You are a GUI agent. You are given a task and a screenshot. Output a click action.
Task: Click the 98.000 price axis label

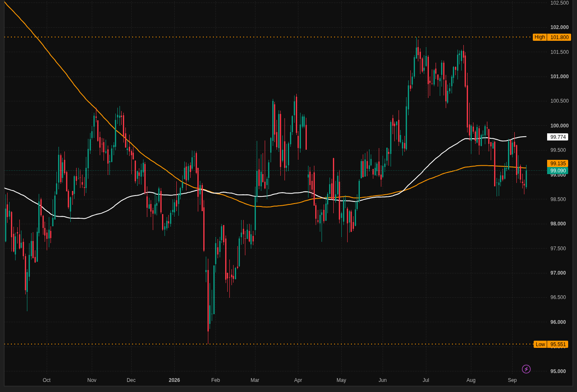point(558,224)
